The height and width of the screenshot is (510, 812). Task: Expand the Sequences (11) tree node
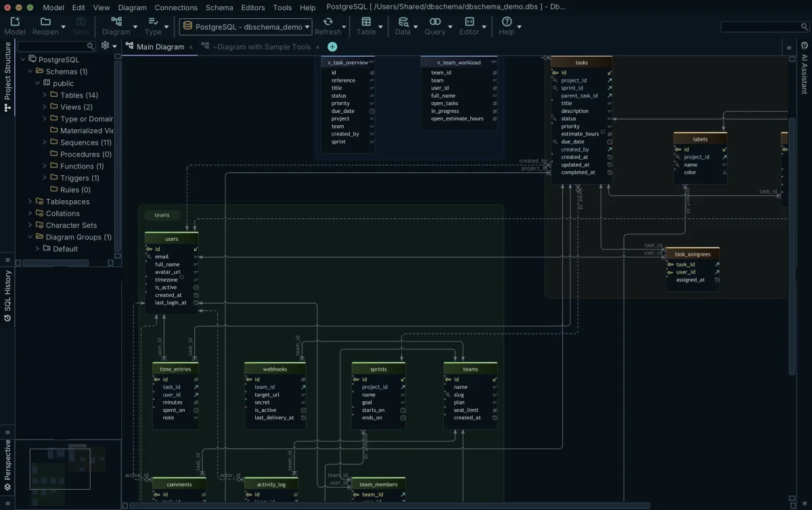click(45, 142)
